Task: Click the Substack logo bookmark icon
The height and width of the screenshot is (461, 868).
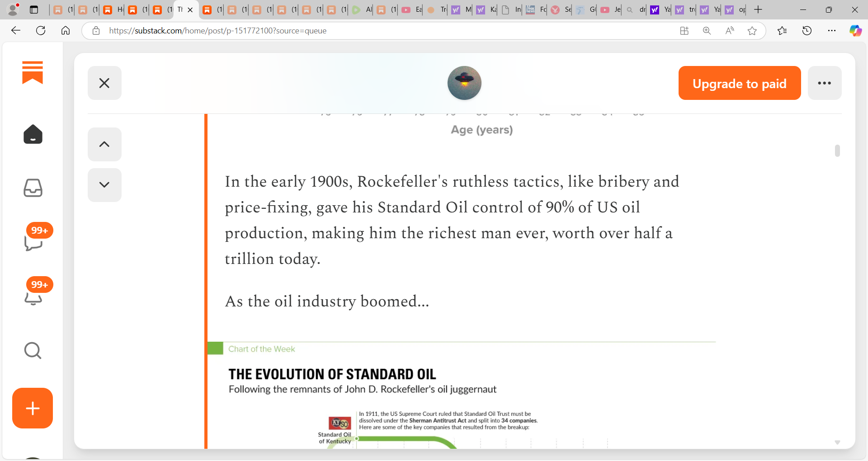Action: (33, 72)
